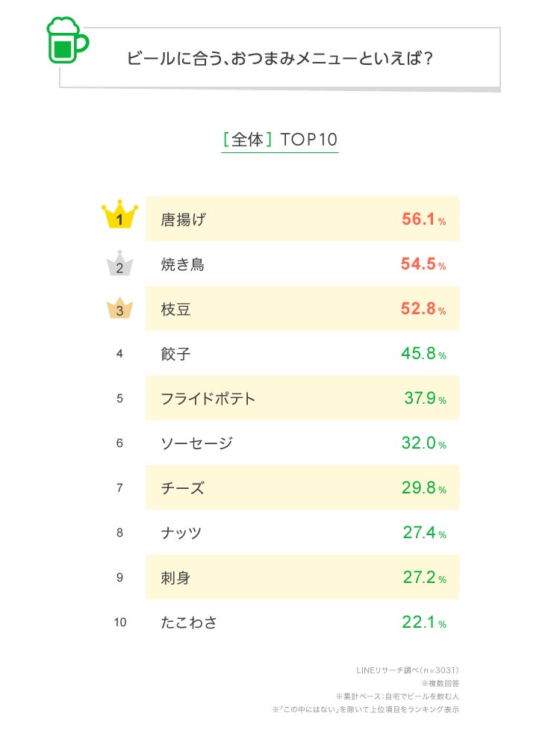Click the gold crown rank 1 icon
The height and width of the screenshot is (733, 560).
click(119, 217)
